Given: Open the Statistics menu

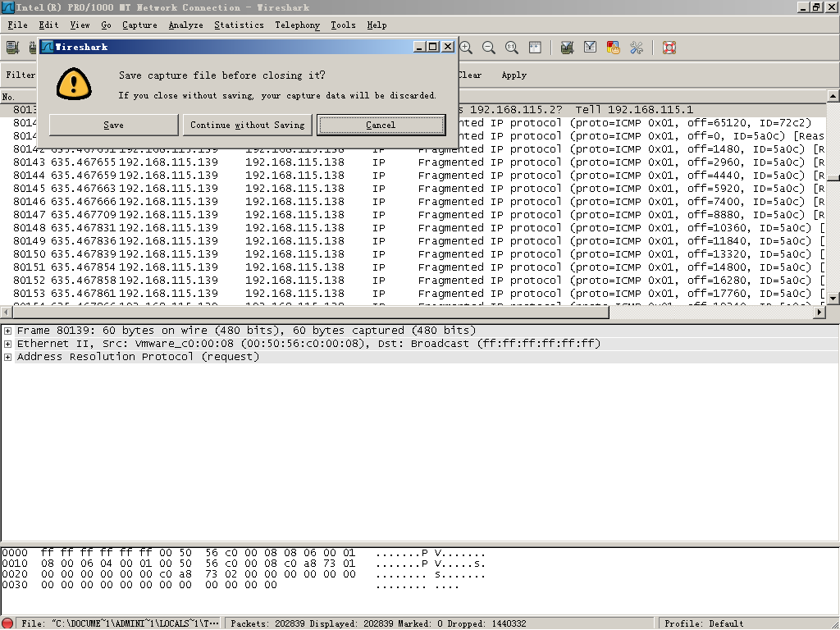Looking at the screenshot, I should pos(239,25).
